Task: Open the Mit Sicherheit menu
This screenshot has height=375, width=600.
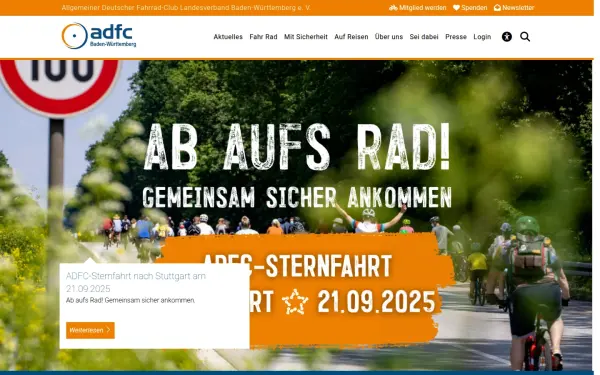Action: point(306,37)
